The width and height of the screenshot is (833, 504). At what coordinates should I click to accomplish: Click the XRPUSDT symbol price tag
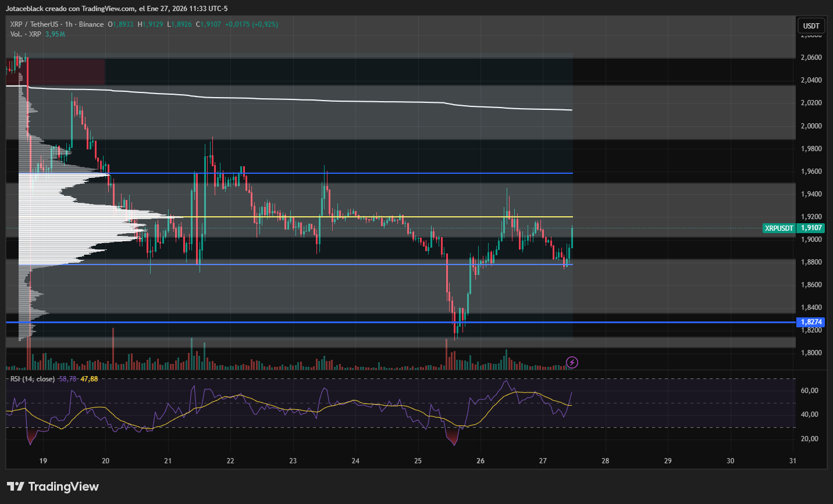coord(778,228)
